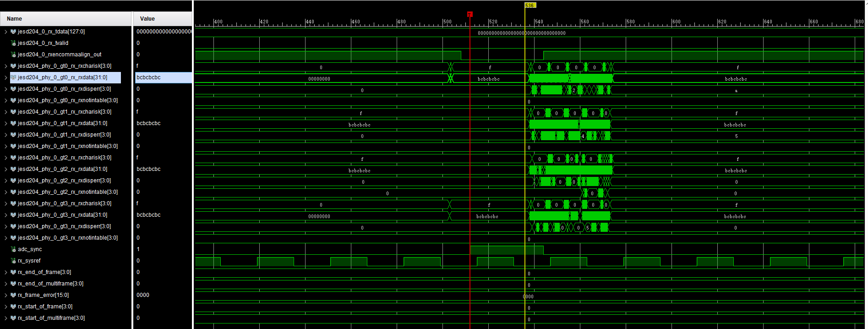Select rx_start_of_frame[3:0] signal name
The width and height of the screenshot is (868, 329).
click(x=45, y=307)
